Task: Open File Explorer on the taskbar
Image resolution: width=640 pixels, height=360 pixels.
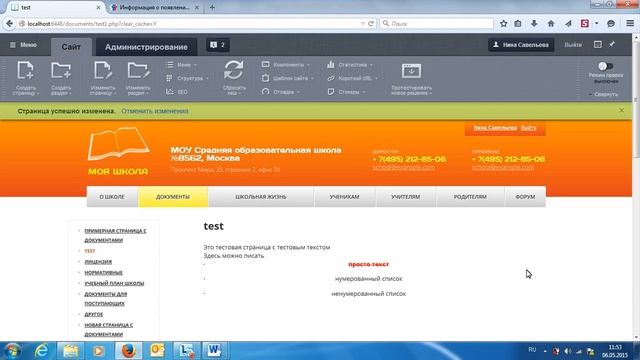Action: point(70,351)
